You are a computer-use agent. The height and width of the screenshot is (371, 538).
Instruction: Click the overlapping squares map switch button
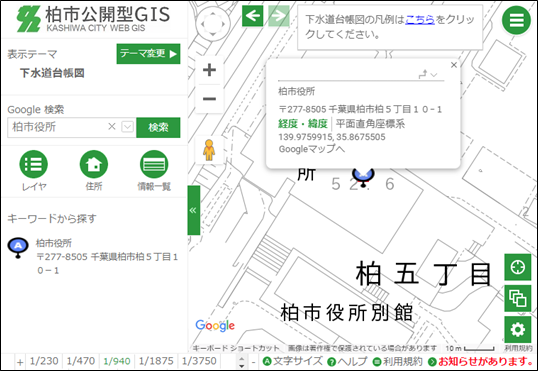click(517, 298)
